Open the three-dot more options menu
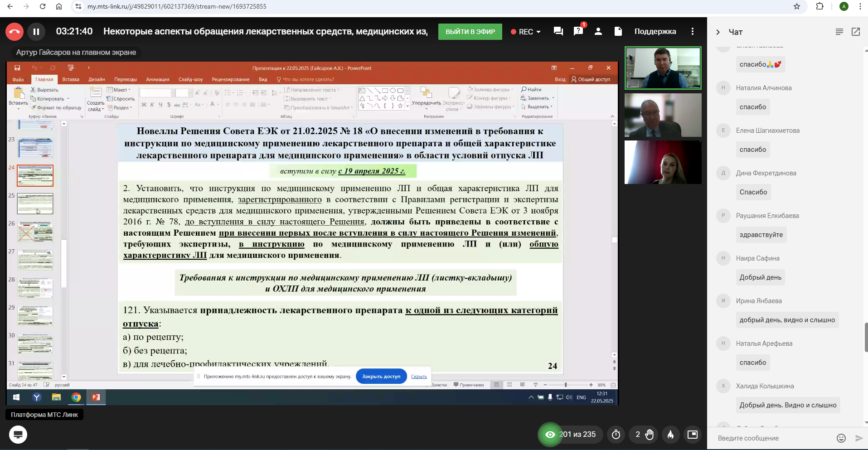This screenshot has width=868, height=450. click(692, 31)
